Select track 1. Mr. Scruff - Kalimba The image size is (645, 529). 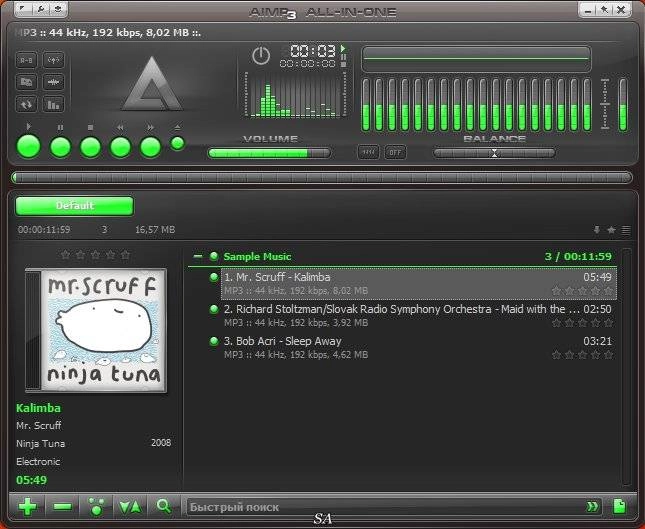[418, 283]
